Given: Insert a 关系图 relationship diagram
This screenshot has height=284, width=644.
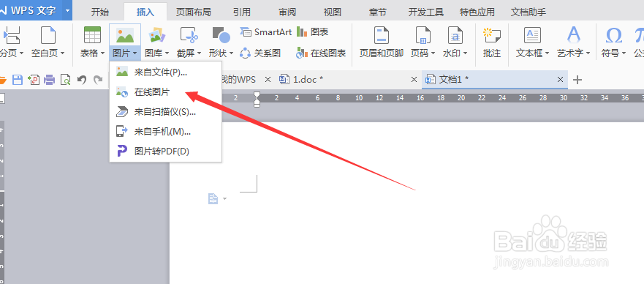Looking at the screenshot, I should tap(261, 53).
